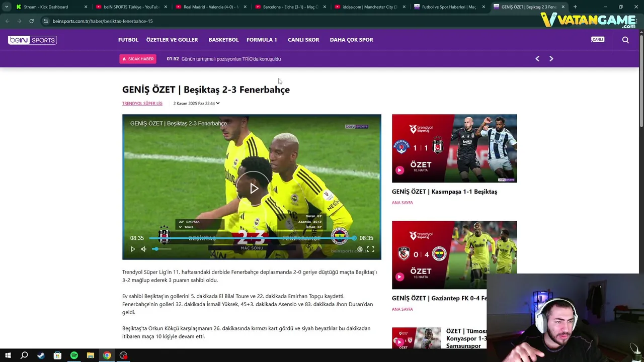The width and height of the screenshot is (644, 362).
Task: Expand the date dropdown next to 22:44
Action: (x=218, y=103)
